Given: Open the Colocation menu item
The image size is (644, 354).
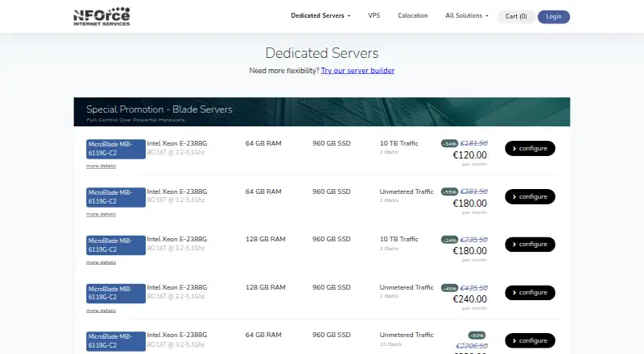Looking at the screenshot, I should click(413, 15).
